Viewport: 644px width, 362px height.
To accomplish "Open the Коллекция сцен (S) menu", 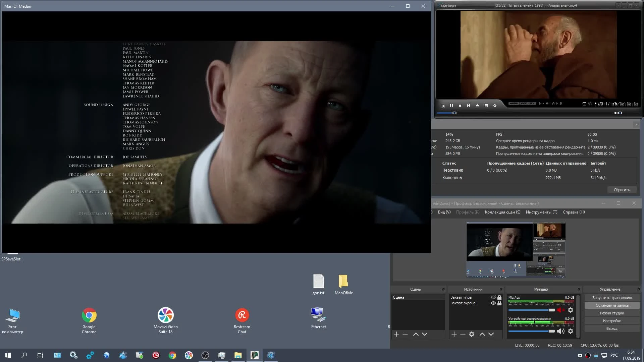I will click(502, 212).
